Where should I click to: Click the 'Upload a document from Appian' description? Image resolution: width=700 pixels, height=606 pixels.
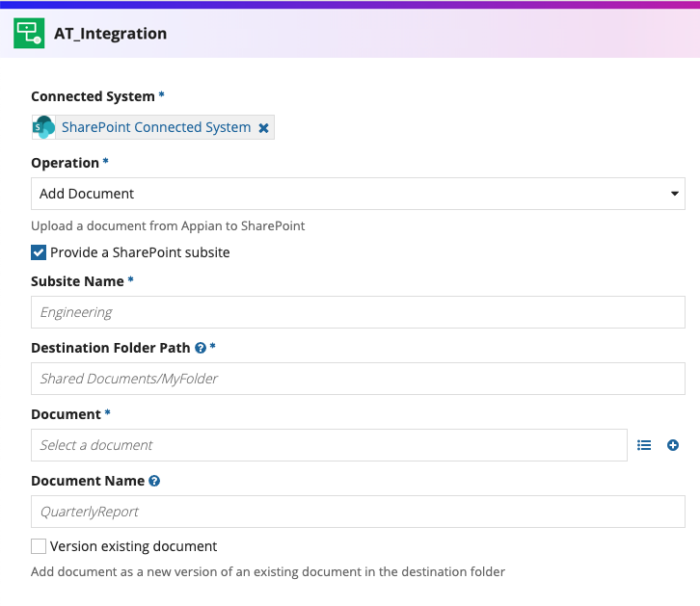pyautogui.click(x=168, y=226)
